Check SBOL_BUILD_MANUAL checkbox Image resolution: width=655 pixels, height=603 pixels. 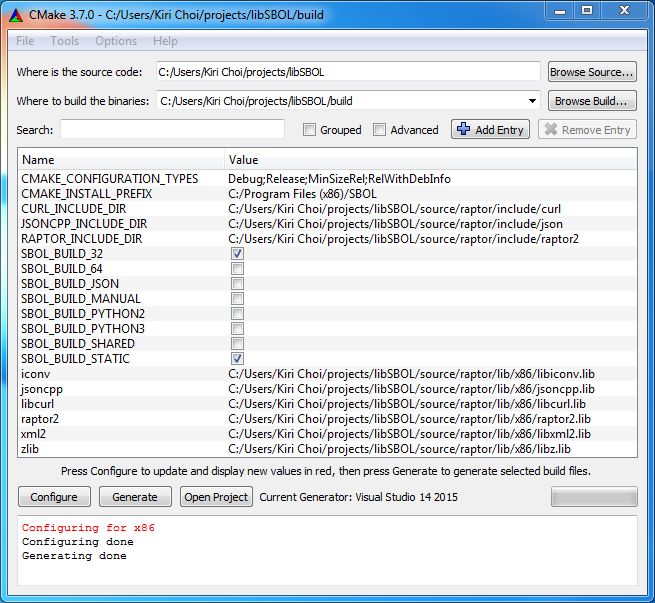(237, 299)
